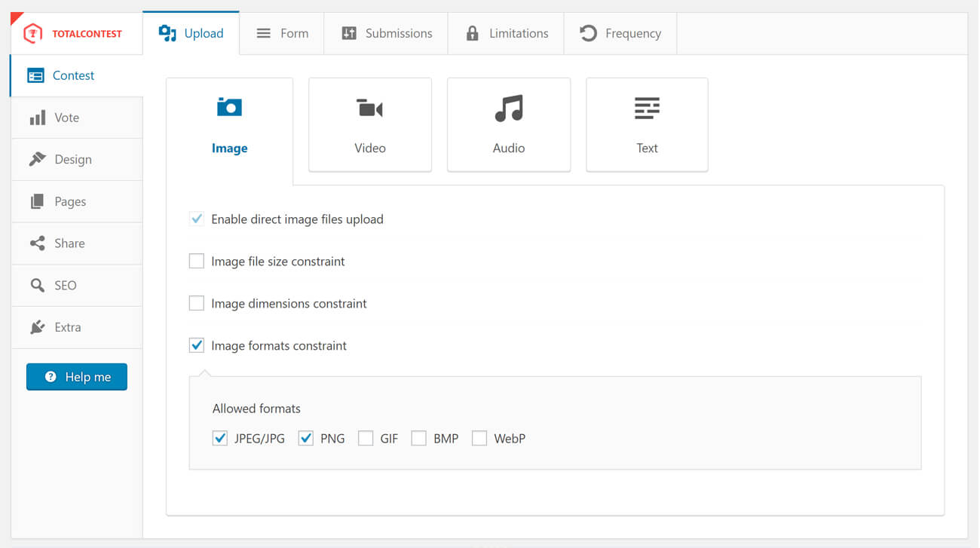Enable Image file size constraint checkbox
The image size is (980, 548).
[197, 262]
